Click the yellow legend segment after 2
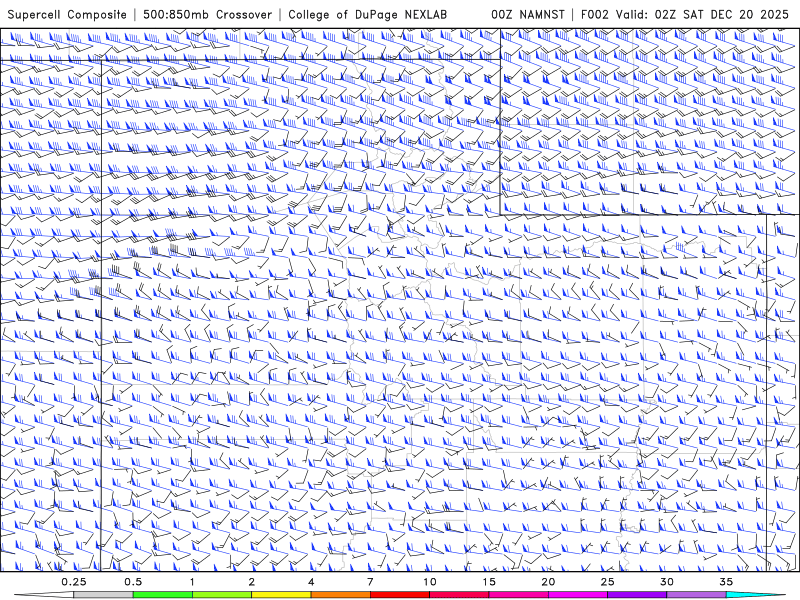Screen dimensions: 800x600 pyautogui.click(x=281, y=595)
